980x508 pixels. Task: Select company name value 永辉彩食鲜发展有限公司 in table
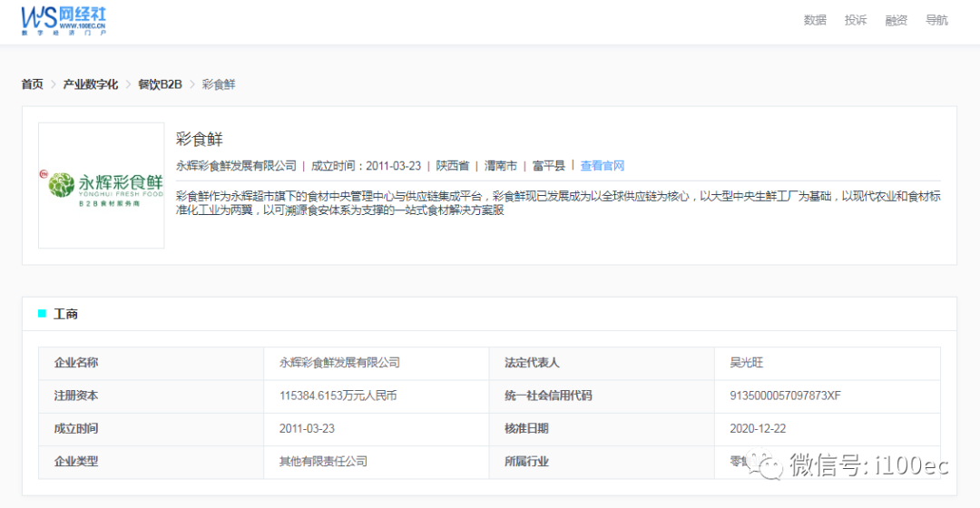pos(339,363)
